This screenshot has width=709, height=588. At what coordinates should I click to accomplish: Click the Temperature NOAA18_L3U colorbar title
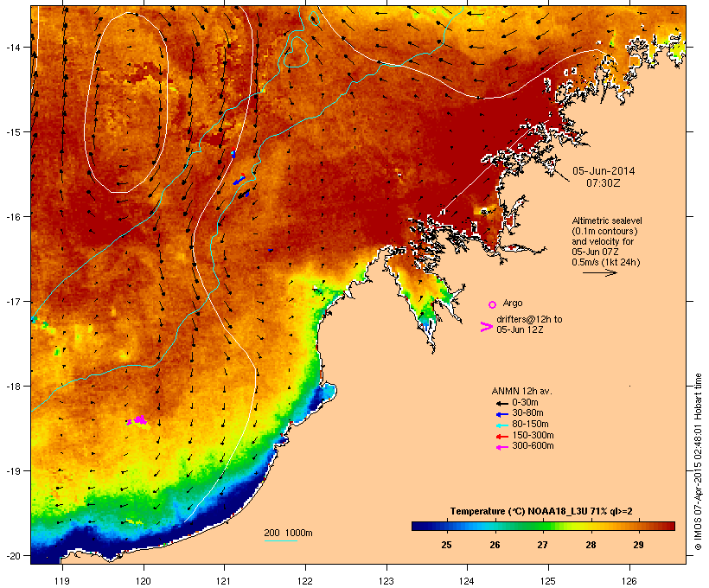click(x=541, y=511)
